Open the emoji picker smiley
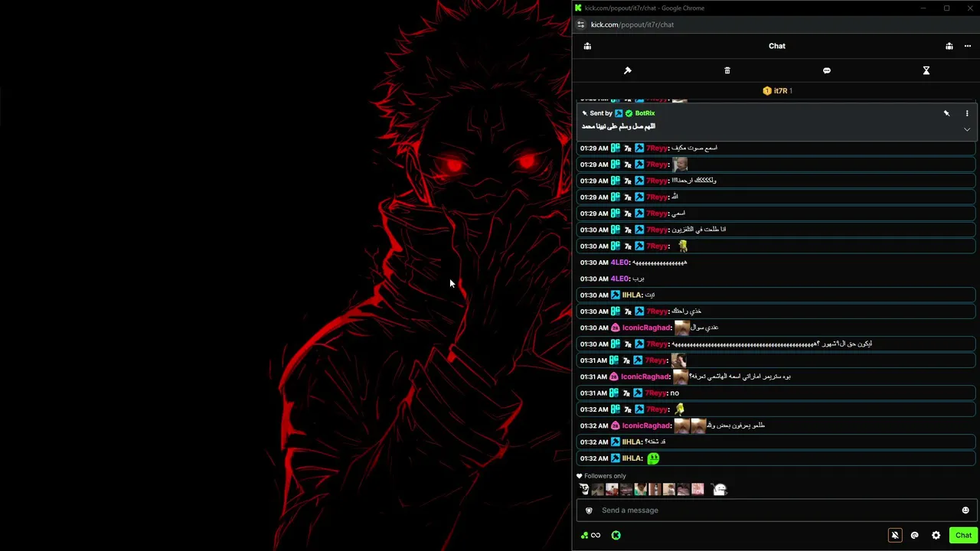 (965, 510)
